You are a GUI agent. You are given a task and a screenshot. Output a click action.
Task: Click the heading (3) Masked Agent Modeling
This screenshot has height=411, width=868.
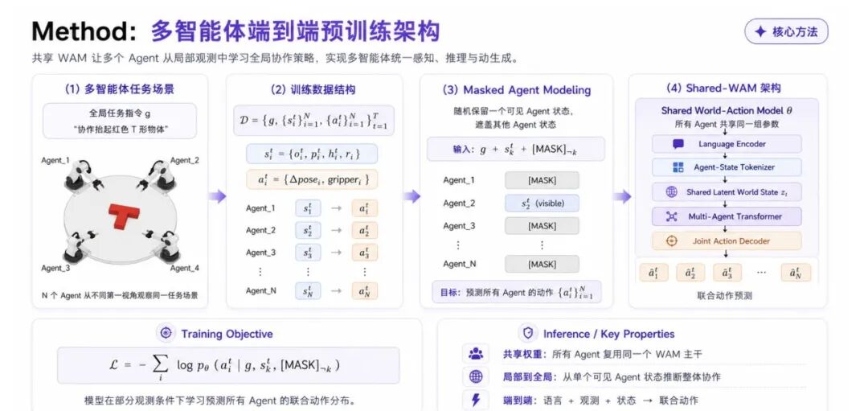517,90
